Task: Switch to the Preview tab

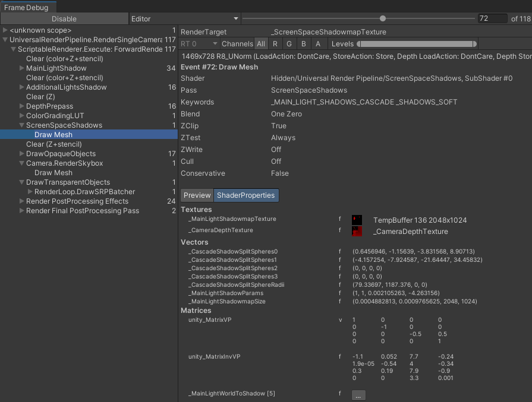Action: [197, 195]
